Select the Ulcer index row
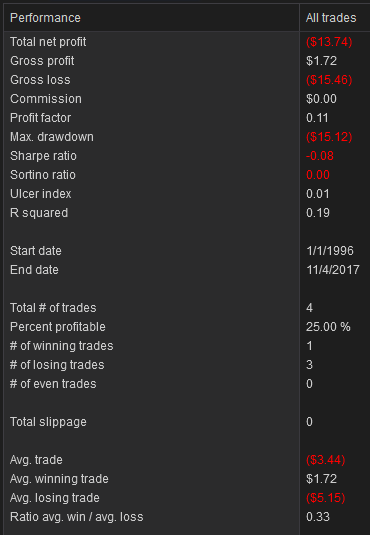 187,194
